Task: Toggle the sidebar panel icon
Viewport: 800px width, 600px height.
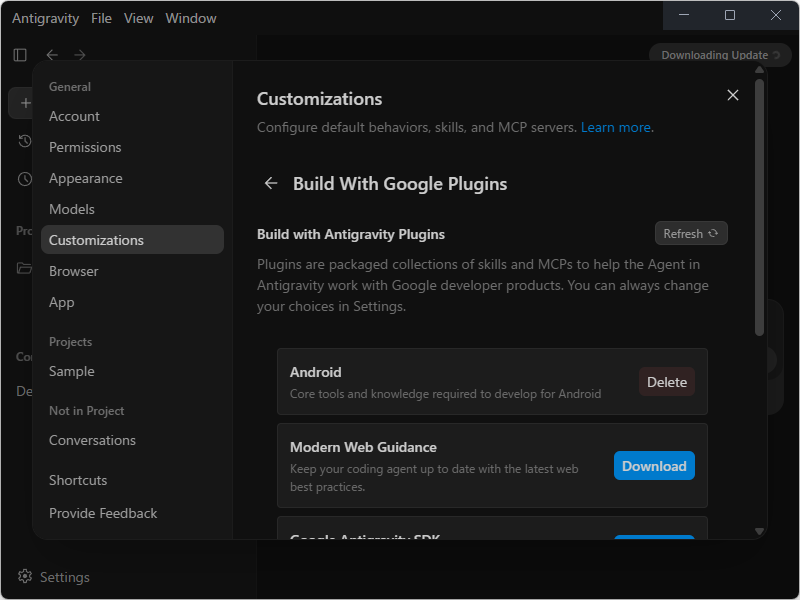Action: tap(20, 55)
